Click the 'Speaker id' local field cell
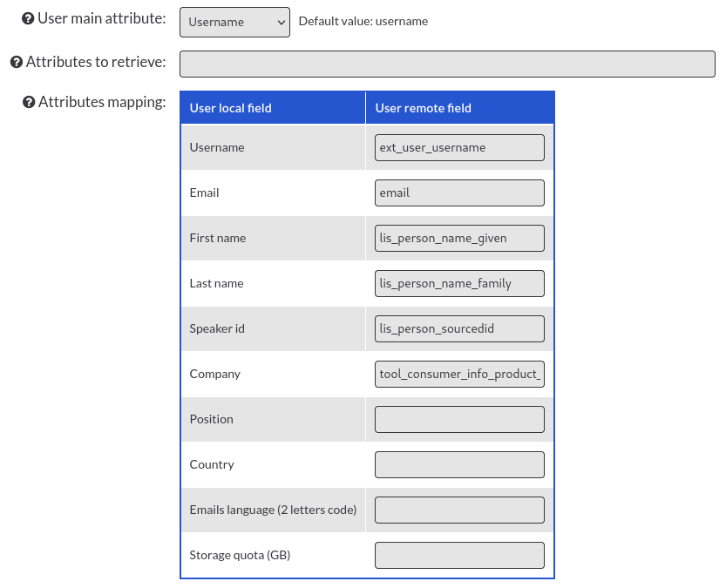Viewport: 726px width, 588px height. coord(273,329)
